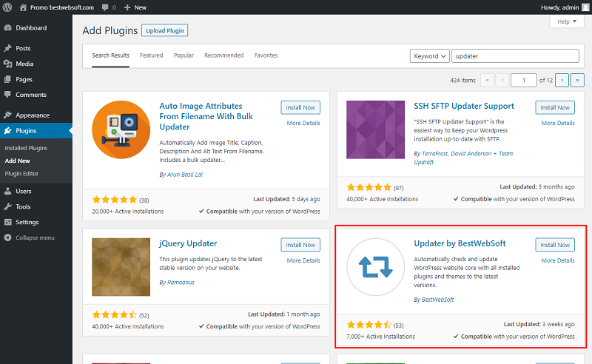Click the home icon beside Promo bestwebsoft.com
Viewport: 592px width, 364px height.
(x=23, y=7)
